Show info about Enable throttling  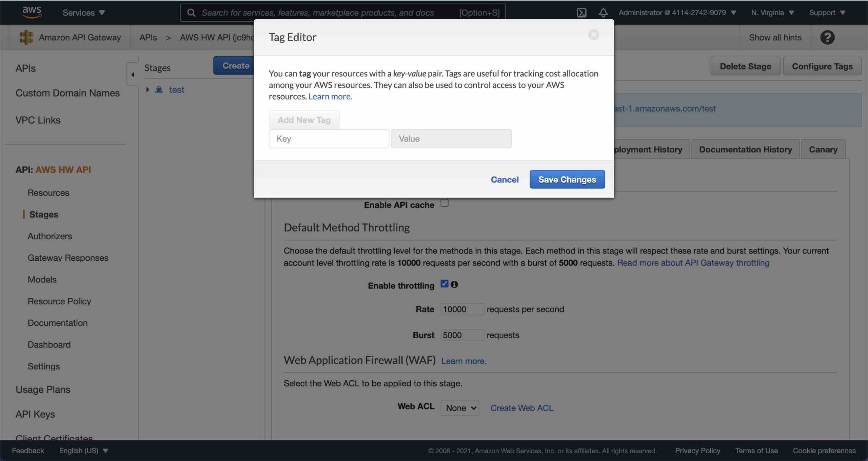click(454, 284)
